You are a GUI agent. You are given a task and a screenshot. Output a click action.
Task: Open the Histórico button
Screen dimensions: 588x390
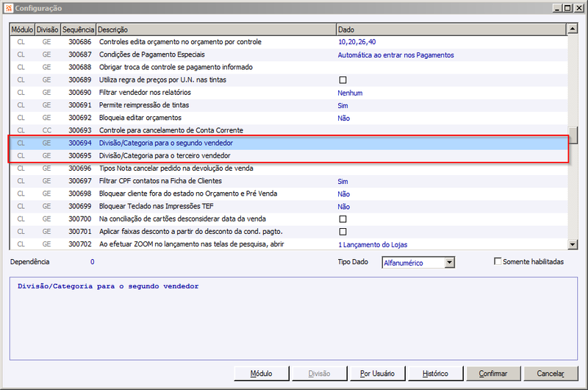click(435, 374)
